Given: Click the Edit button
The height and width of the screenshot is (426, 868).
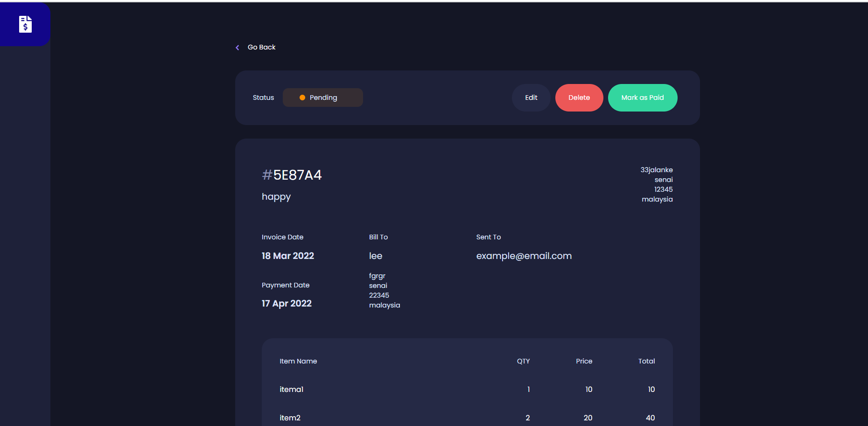Looking at the screenshot, I should [x=531, y=98].
